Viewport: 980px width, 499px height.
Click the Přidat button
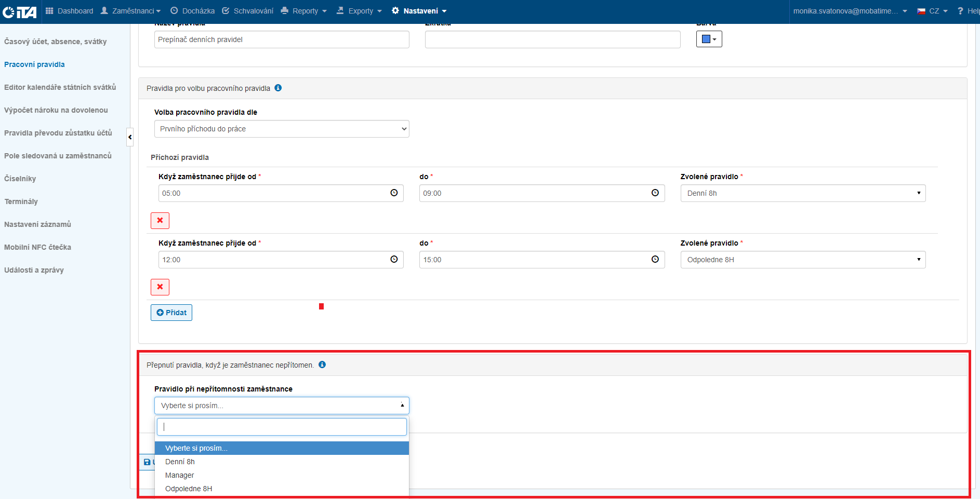(171, 313)
